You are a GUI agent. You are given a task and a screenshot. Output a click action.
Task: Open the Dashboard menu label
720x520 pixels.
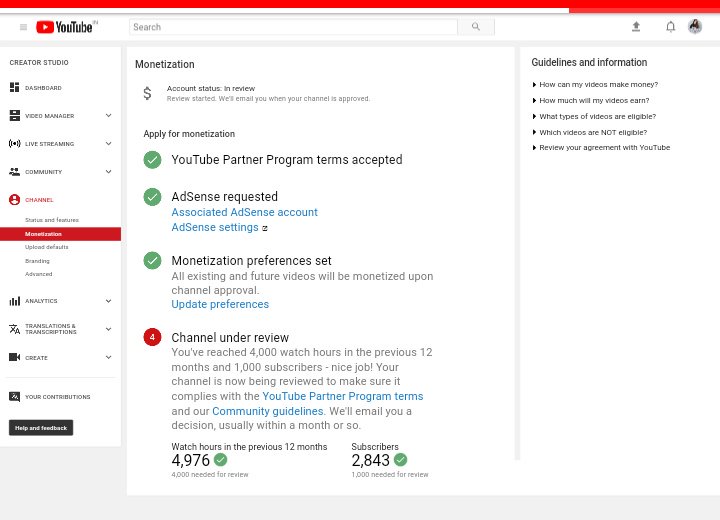pos(43,88)
